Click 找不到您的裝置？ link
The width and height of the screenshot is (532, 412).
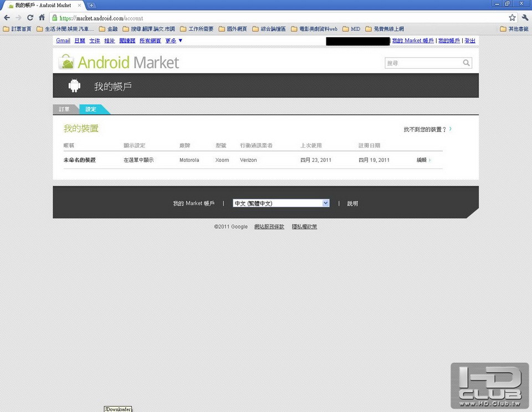click(x=427, y=129)
